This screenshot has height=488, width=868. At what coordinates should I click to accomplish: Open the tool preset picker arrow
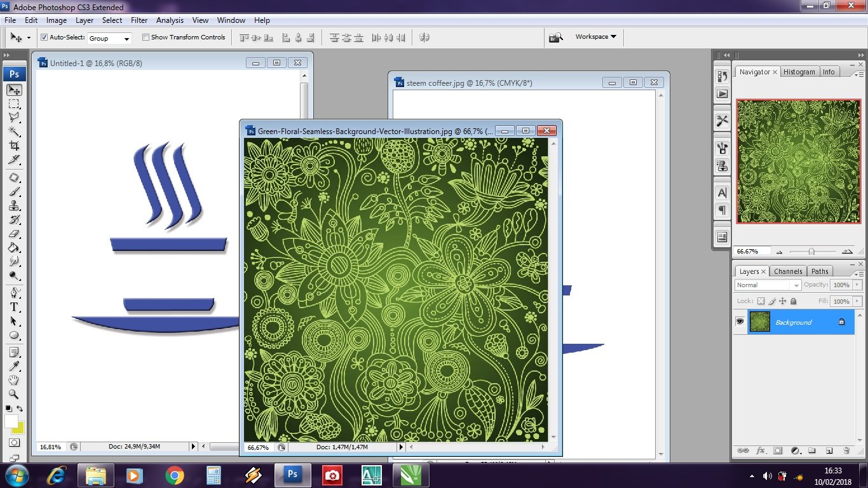pos(29,38)
